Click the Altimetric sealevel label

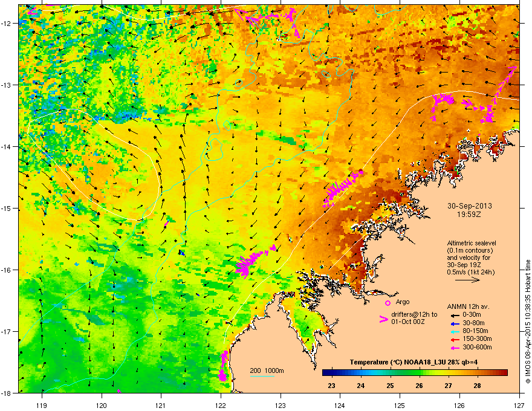point(472,244)
